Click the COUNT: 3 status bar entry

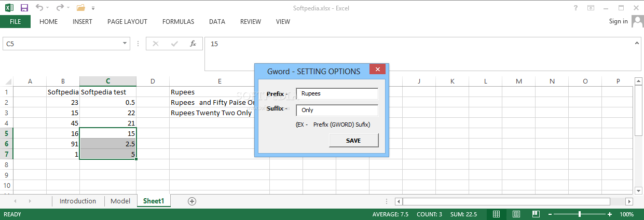click(x=429, y=214)
